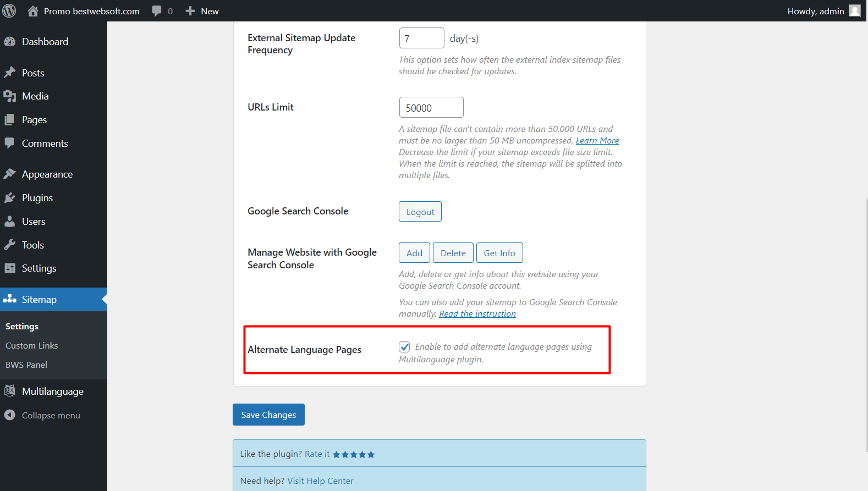Click the Comments speech bubble icon in sidebar
This screenshot has height=491, width=868.
10,143
